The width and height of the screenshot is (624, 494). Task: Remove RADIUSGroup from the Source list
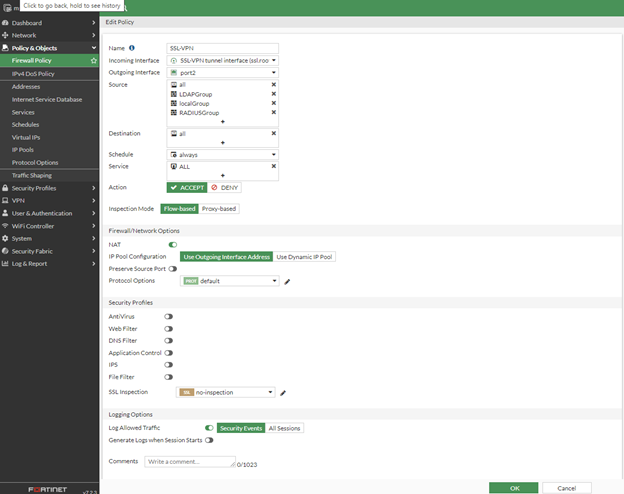273,113
